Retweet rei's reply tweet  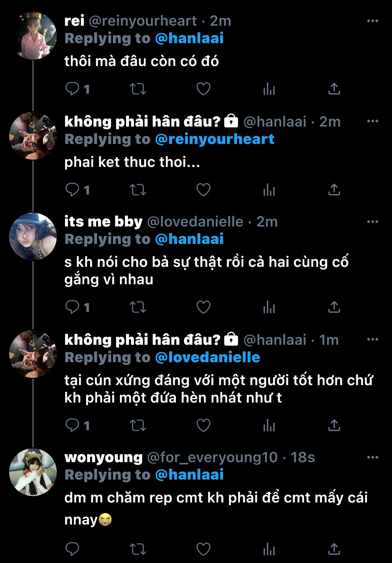[x=138, y=89]
